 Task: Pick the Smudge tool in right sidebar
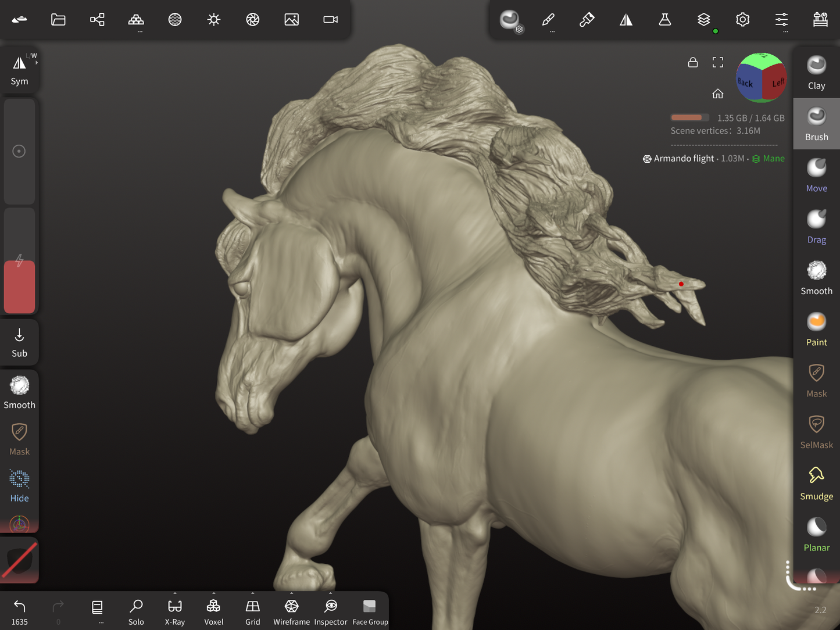tap(816, 483)
